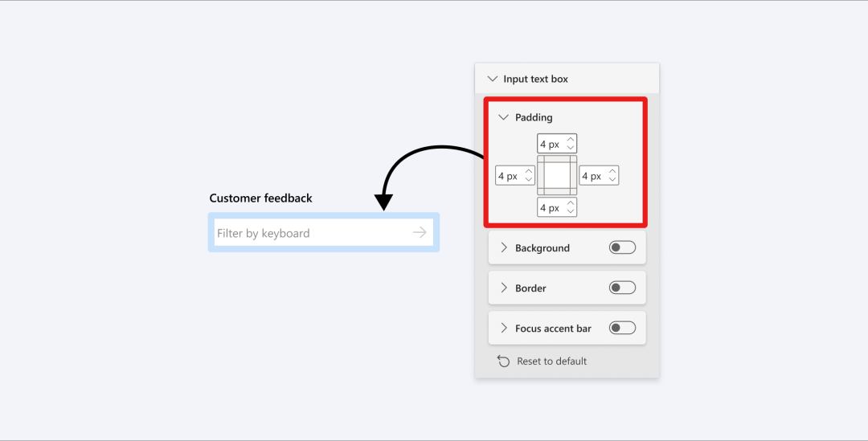
Task: Click the arrow icon in the filter box
Action: tap(420, 232)
